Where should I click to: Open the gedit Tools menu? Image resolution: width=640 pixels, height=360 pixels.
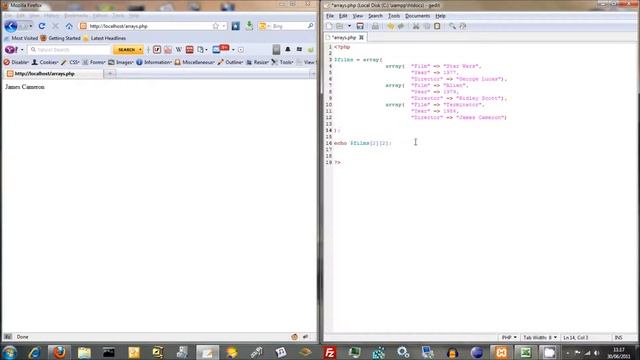[394, 16]
